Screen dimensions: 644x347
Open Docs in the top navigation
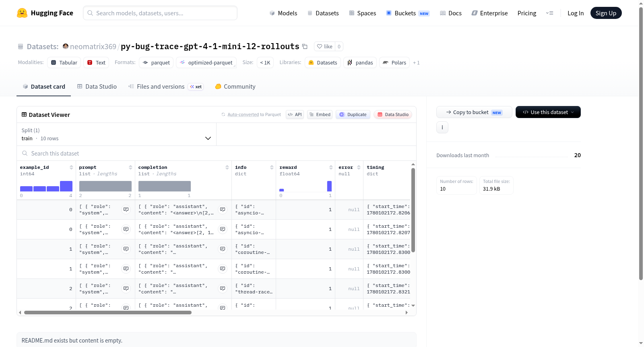click(450, 13)
